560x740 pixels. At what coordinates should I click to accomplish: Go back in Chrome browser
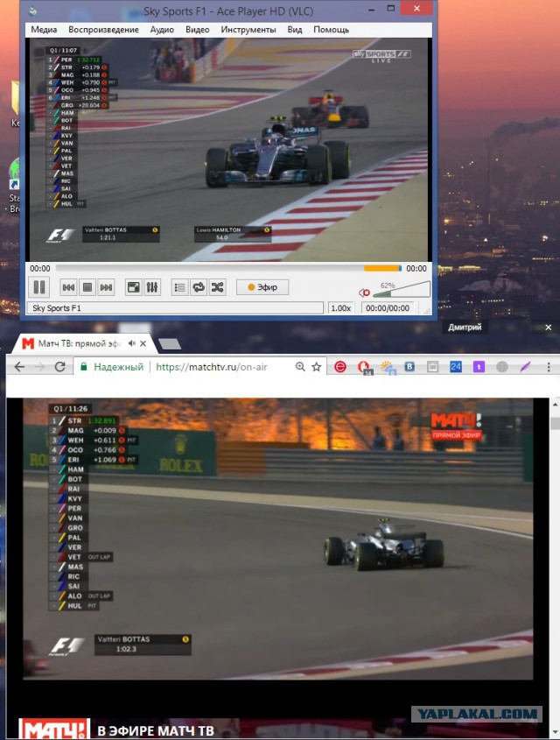coord(19,367)
